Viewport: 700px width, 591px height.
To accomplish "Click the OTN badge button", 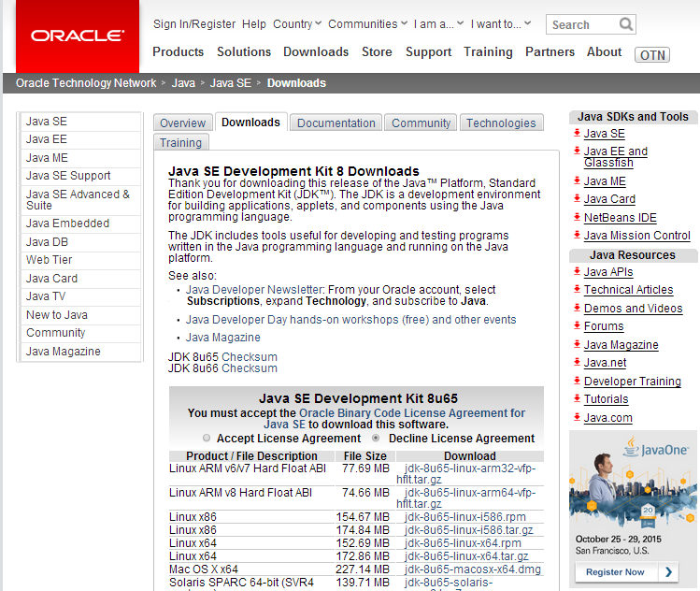I will (x=652, y=54).
